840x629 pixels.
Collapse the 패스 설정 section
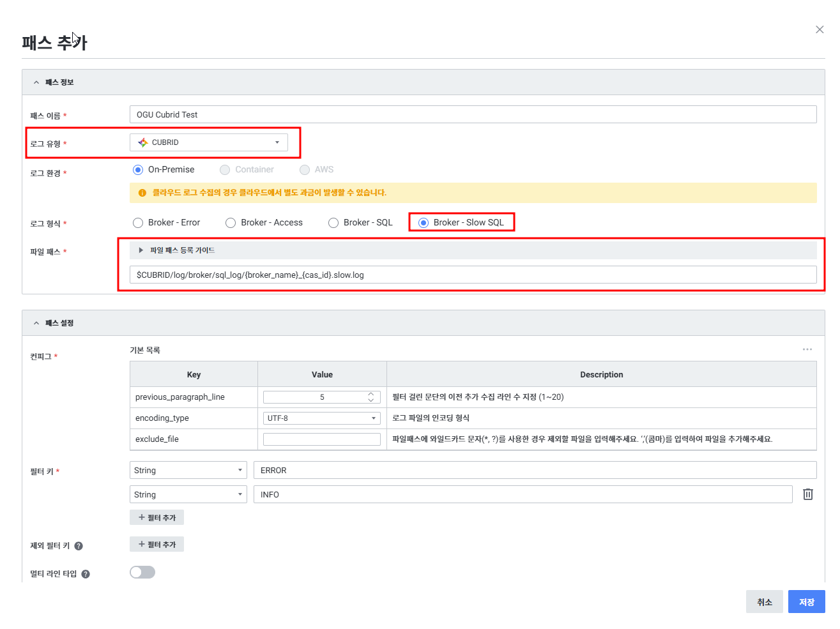pos(36,323)
